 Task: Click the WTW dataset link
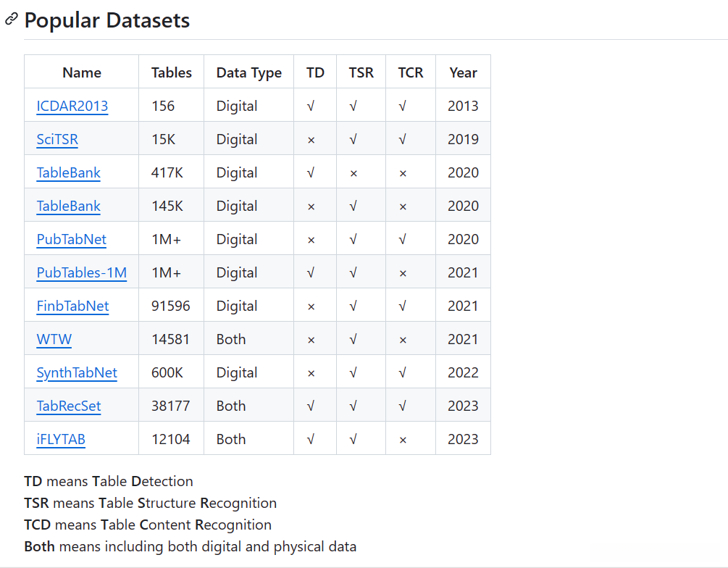(54, 339)
